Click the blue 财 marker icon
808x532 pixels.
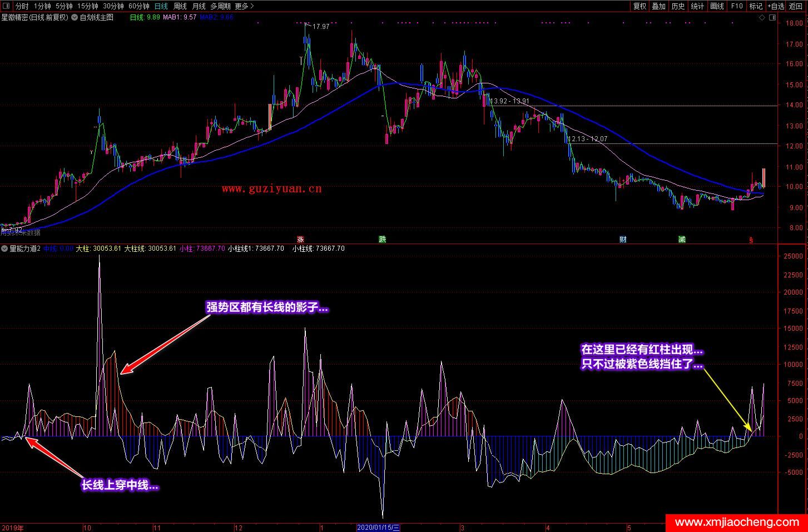click(x=623, y=240)
